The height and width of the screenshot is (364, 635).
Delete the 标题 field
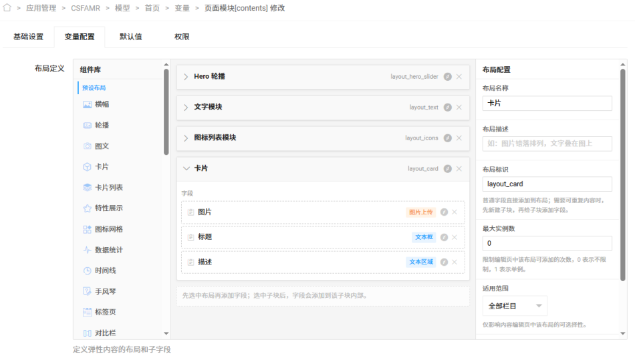tap(455, 237)
